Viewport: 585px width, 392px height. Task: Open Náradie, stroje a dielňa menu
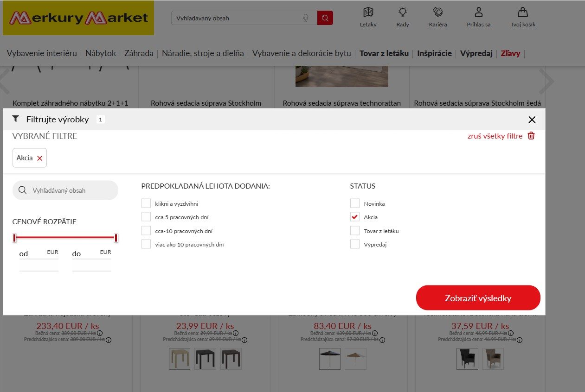click(203, 53)
